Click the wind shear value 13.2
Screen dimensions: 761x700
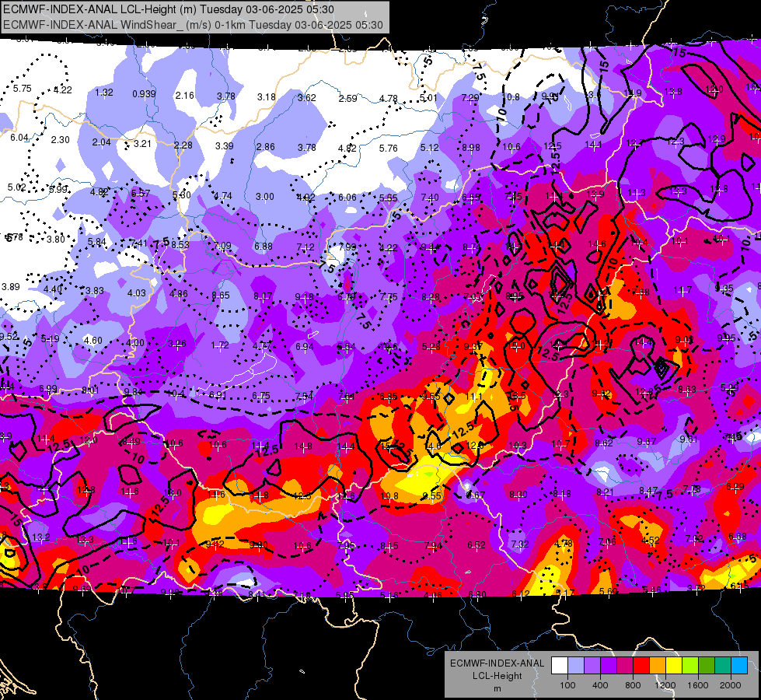pos(41,537)
